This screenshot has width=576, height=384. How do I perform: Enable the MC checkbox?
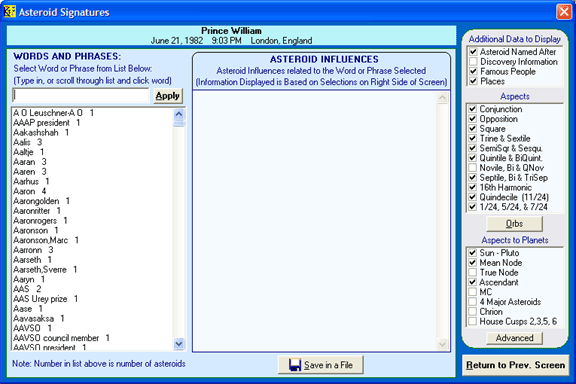tap(472, 292)
